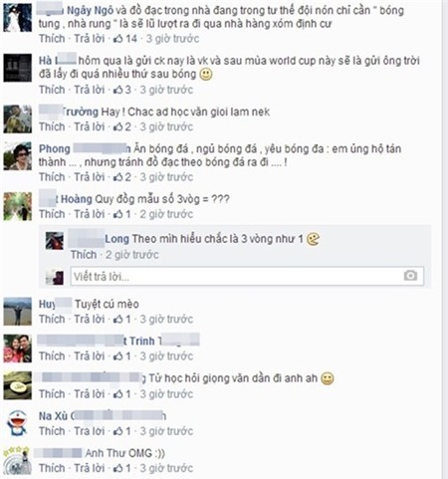Viewport: 448px width, 479px height.
Task: Click 'Trả lời' under Phong's comment
Action: [90, 177]
